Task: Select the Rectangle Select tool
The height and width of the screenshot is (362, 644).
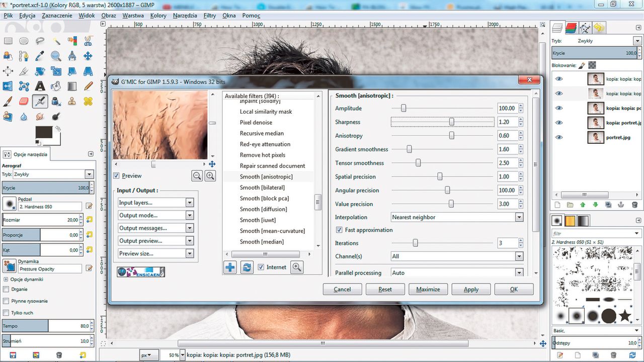Action: pyautogui.click(x=8, y=41)
